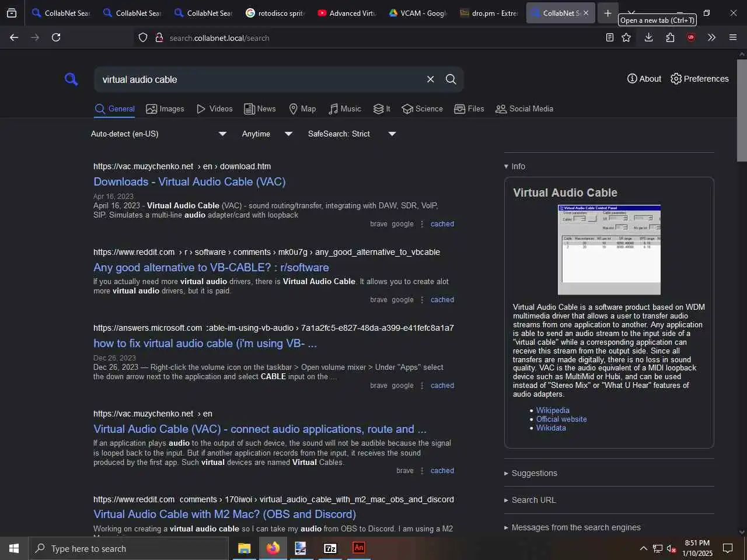Click Virtual Audio Cable infobox thumbnail
This screenshot has width=747, height=560.
[609, 250]
